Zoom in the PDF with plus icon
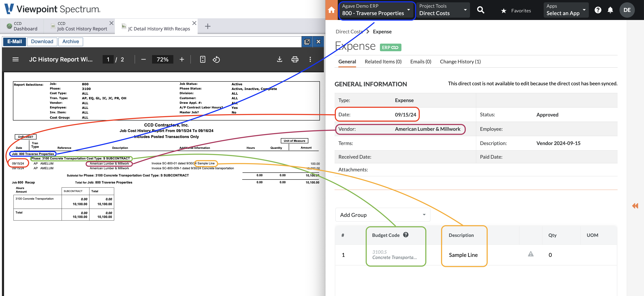The width and height of the screenshot is (644, 296). [x=182, y=59]
